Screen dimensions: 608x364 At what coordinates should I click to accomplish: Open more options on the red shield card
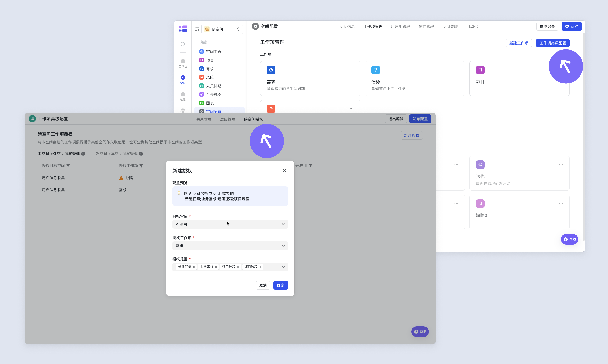click(x=352, y=109)
